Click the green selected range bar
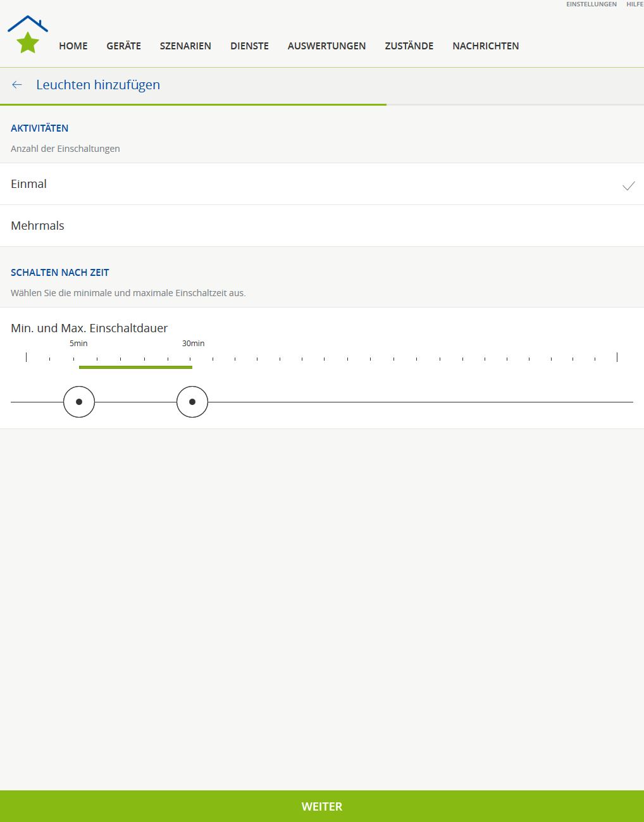Image resolution: width=644 pixels, height=822 pixels. (135, 367)
